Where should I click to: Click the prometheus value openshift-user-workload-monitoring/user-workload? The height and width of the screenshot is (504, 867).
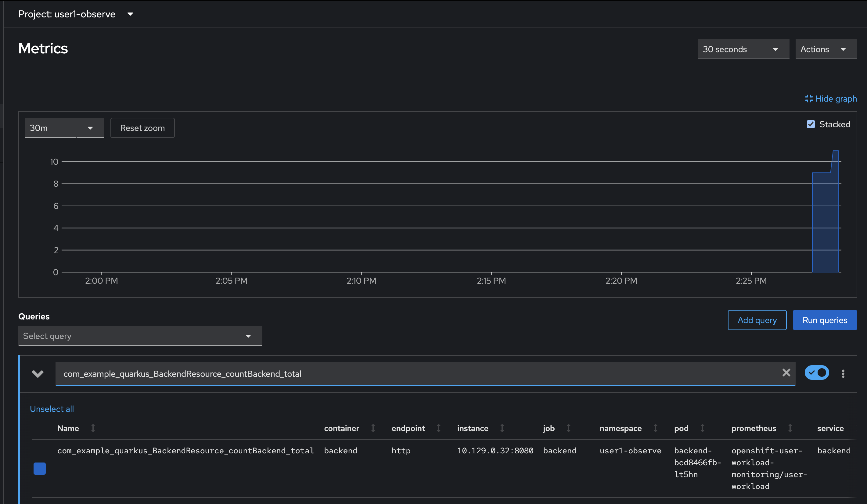[769, 469]
